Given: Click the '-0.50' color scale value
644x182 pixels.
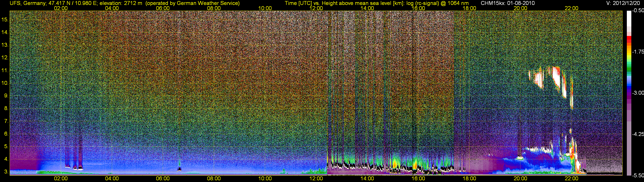Looking at the screenshot, I should (x=638, y=11).
